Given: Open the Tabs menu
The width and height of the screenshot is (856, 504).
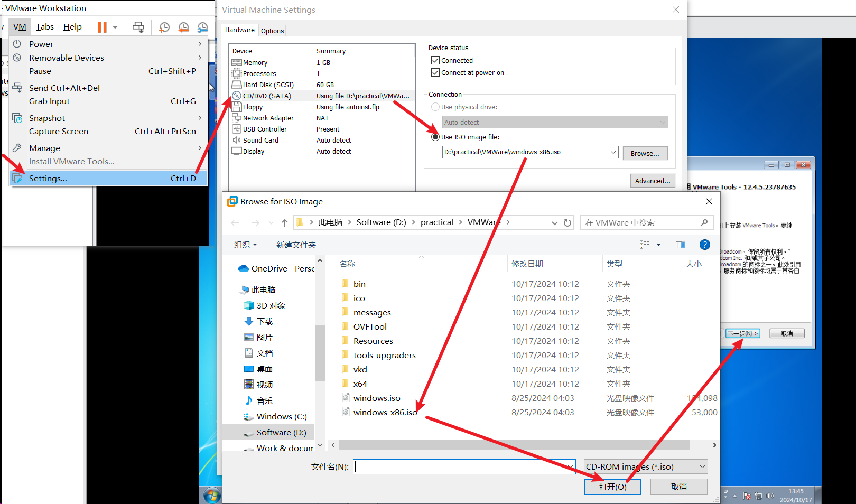Looking at the screenshot, I should point(45,27).
